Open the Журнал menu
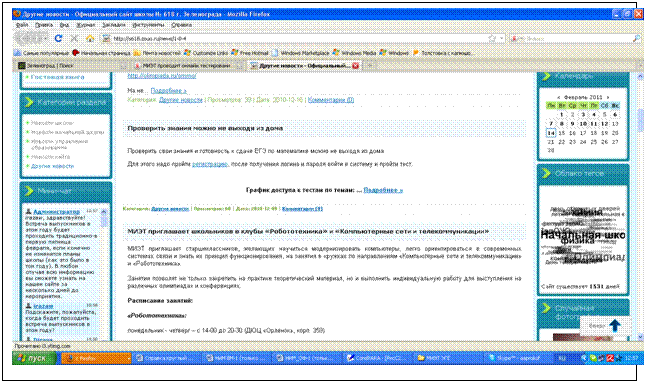 coord(86,25)
